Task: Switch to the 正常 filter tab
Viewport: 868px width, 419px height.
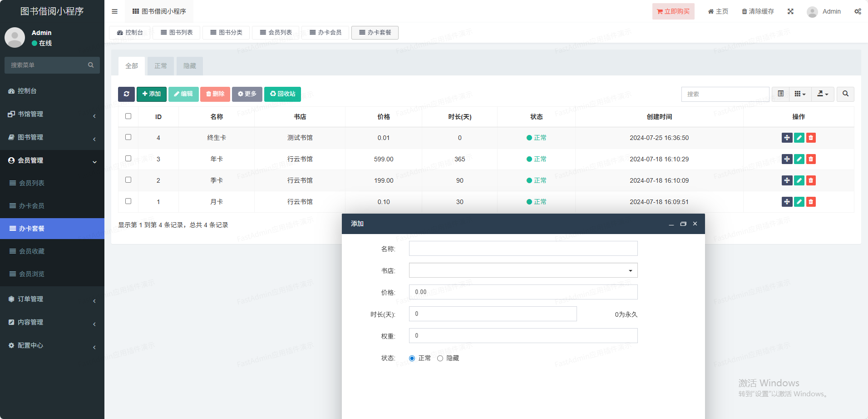Action: pos(161,66)
